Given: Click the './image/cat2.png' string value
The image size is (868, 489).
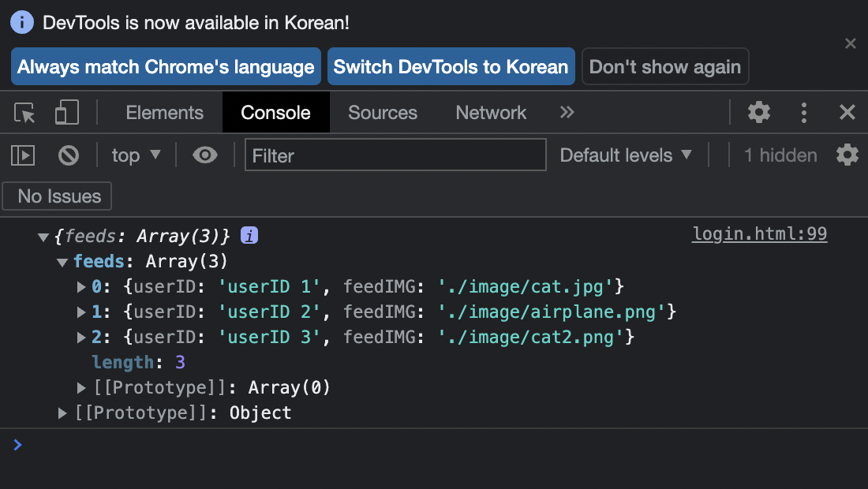Looking at the screenshot, I should coord(531,338).
